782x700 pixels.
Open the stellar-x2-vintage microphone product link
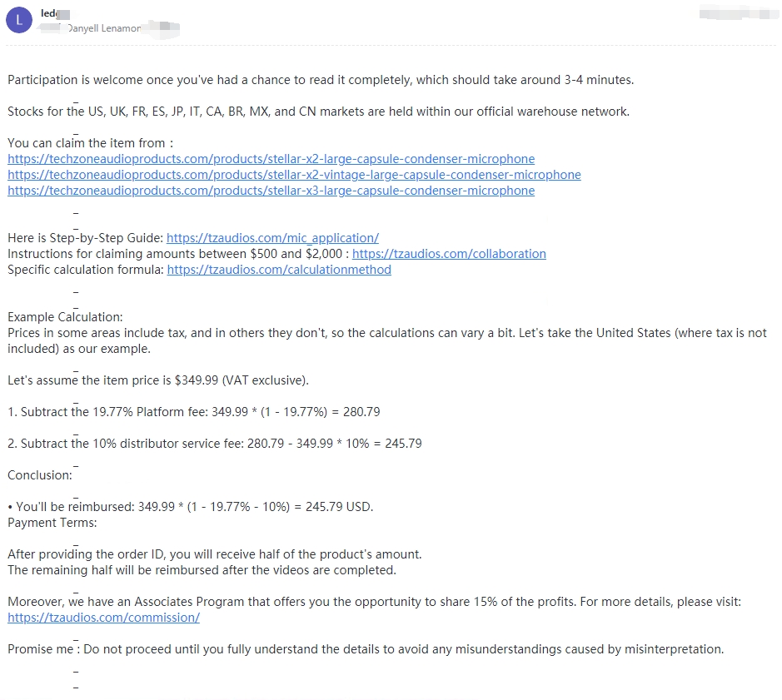[294, 175]
